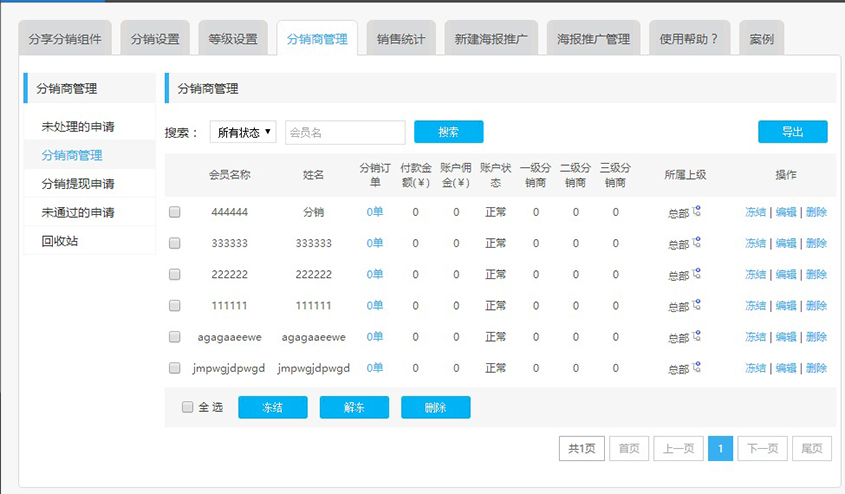This screenshot has height=494, width=845.
Task: Click the superior-change icon in row 111111
Action: pyautogui.click(x=697, y=305)
